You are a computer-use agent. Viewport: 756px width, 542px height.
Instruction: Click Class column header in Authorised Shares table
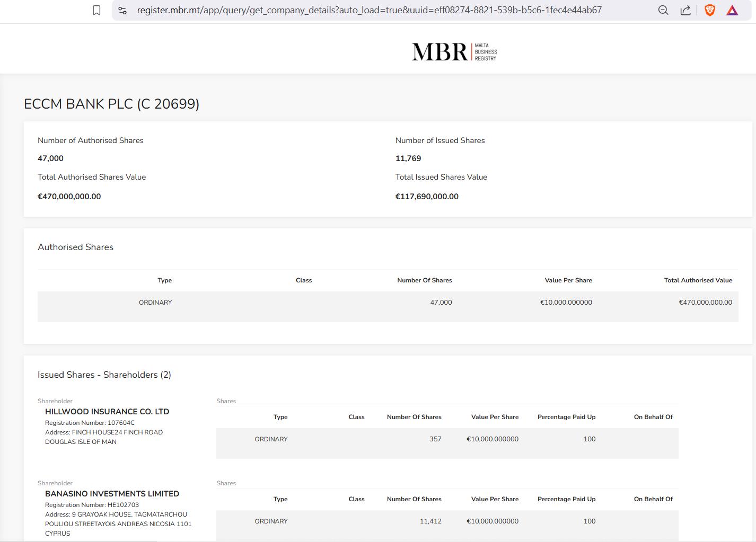[x=304, y=280]
